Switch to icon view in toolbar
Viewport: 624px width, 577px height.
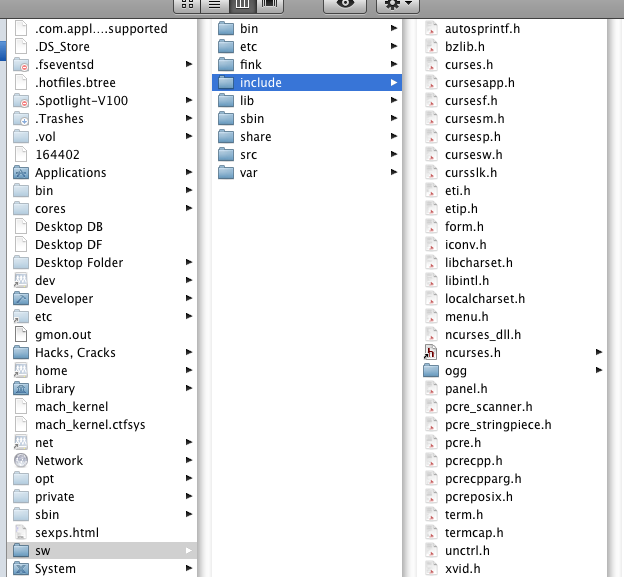[x=187, y=6]
